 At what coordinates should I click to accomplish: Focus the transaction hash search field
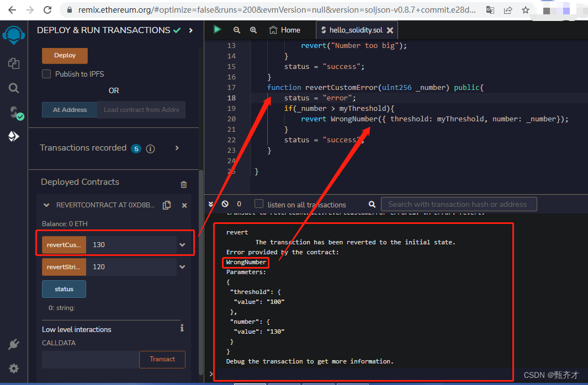[459, 204]
